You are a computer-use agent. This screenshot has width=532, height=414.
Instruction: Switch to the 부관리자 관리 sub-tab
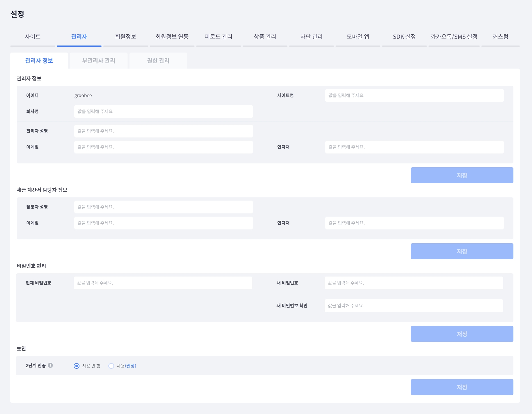(99, 61)
